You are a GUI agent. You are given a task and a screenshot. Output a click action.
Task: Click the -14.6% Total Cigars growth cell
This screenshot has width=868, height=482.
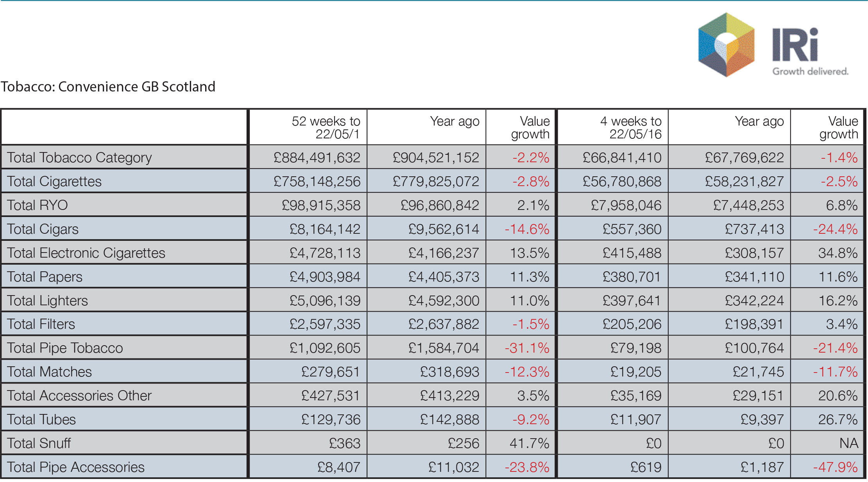point(527,229)
